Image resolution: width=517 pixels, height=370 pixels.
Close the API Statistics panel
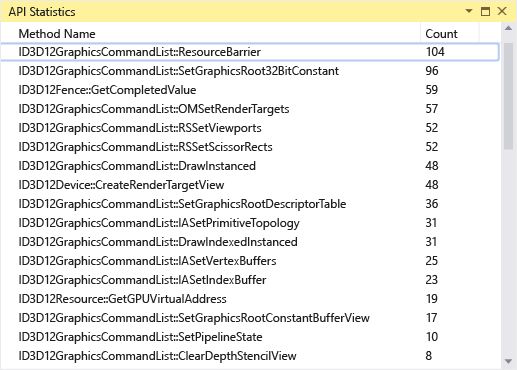(502, 11)
